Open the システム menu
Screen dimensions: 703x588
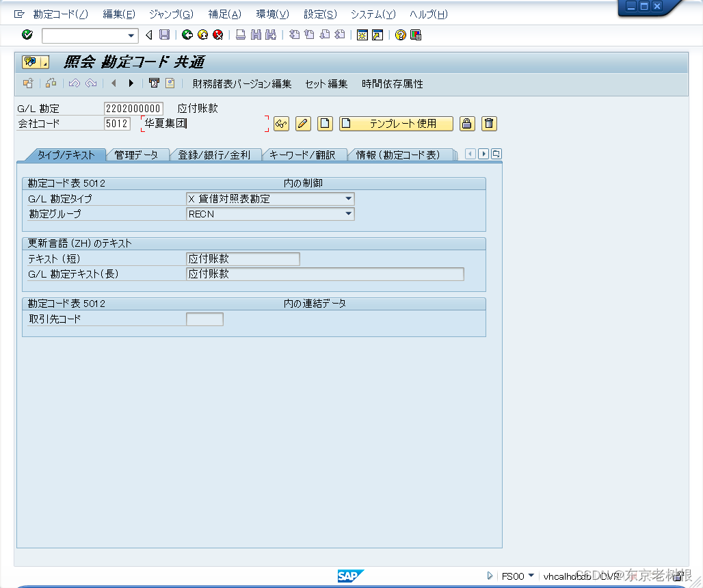373,14
